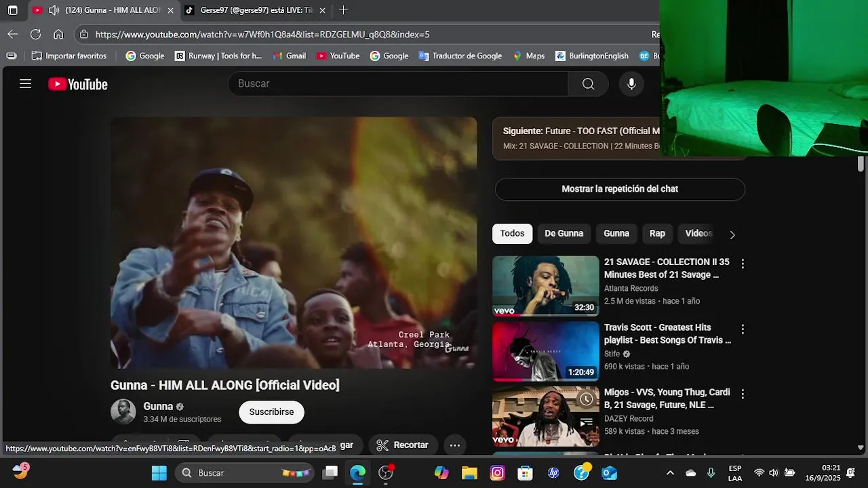Image resolution: width=868 pixels, height=488 pixels.
Task: Open options for Travis Scott Greatest Hits
Action: click(x=743, y=329)
